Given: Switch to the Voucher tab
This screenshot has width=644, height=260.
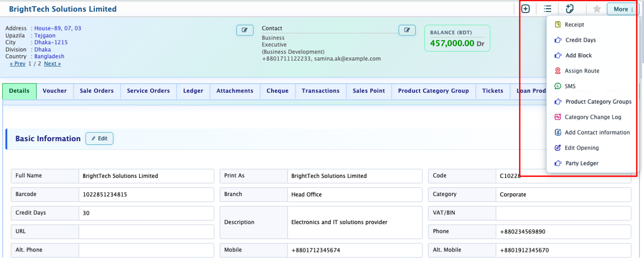Looking at the screenshot, I should [x=55, y=91].
